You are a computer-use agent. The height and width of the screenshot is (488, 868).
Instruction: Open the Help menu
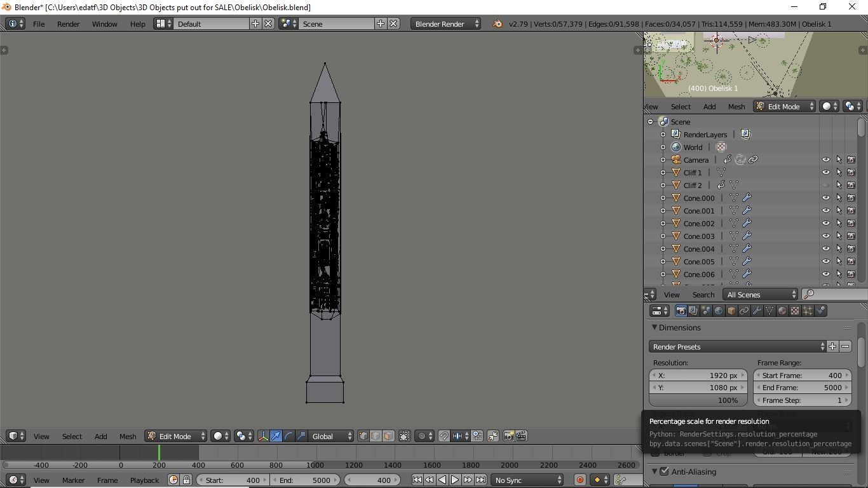pyautogui.click(x=137, y=24)
